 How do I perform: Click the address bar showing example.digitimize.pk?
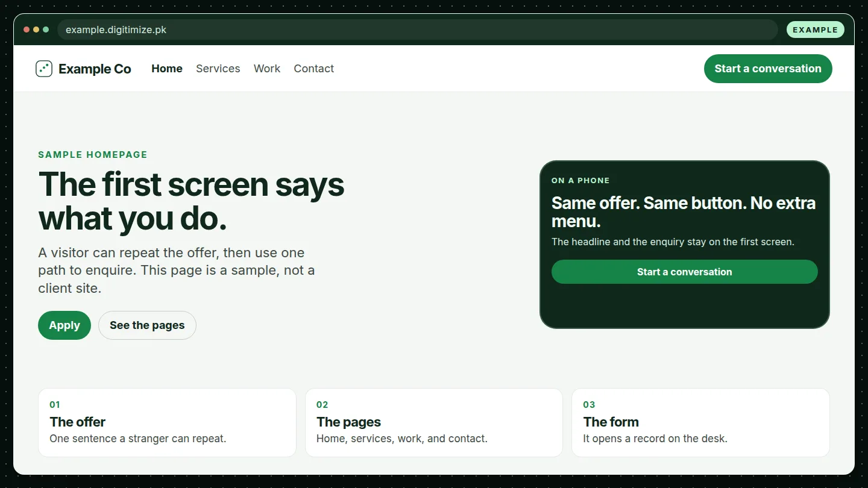417,30
